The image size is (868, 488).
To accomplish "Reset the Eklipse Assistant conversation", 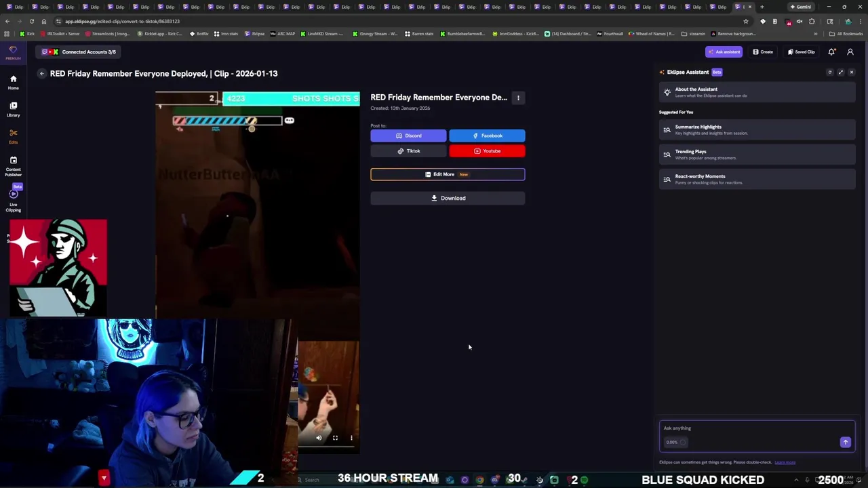I will point(829,72).
